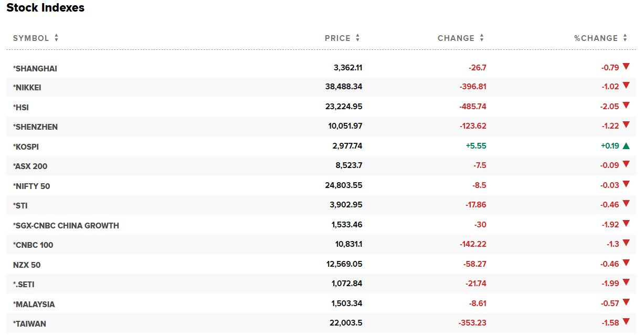Open the *SHANGHAI index details
Screen dimensions: 644x335
pyautogui.click(x=34, y=68)
